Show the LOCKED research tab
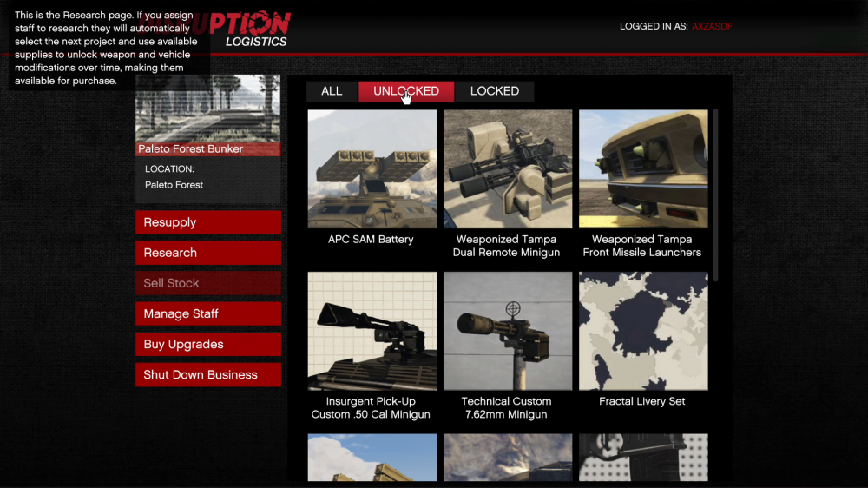Image resolution: width=868 pixels, height=488 pixels. [x=494, y=91]
